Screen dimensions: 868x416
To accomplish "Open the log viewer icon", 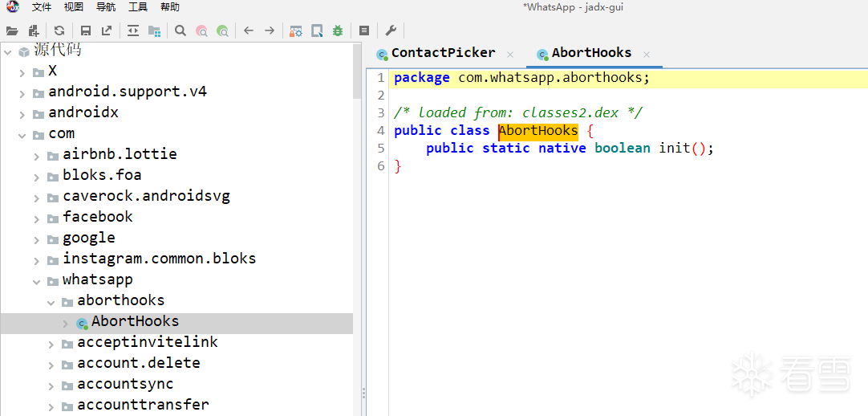I will pos(363,31).
